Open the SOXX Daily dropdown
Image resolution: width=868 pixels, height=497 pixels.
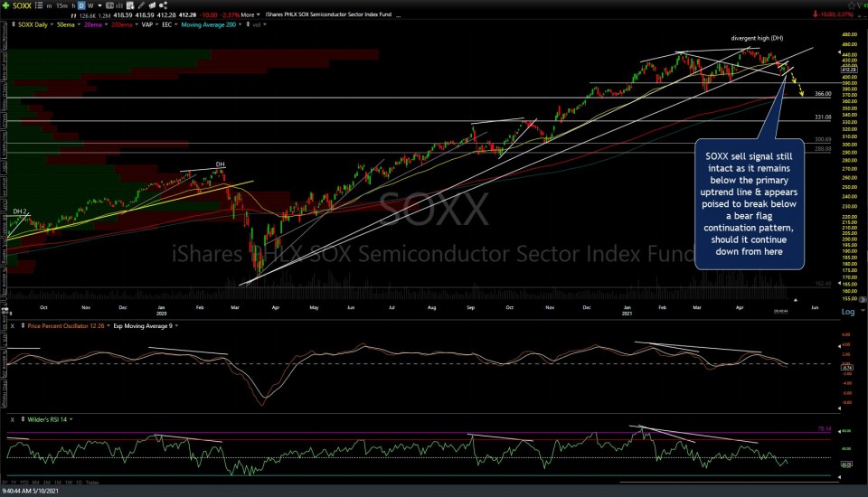[x=52, y=24]
